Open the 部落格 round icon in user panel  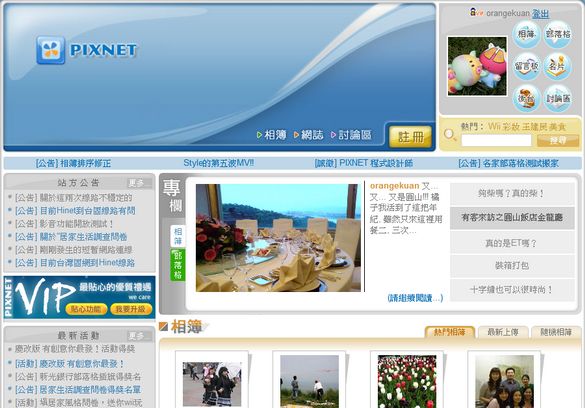point(558,34)
